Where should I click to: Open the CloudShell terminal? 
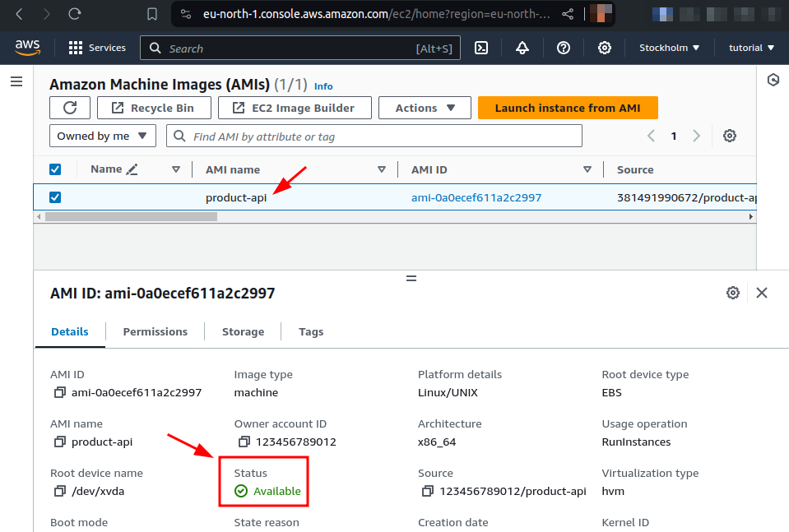(481, 48)
